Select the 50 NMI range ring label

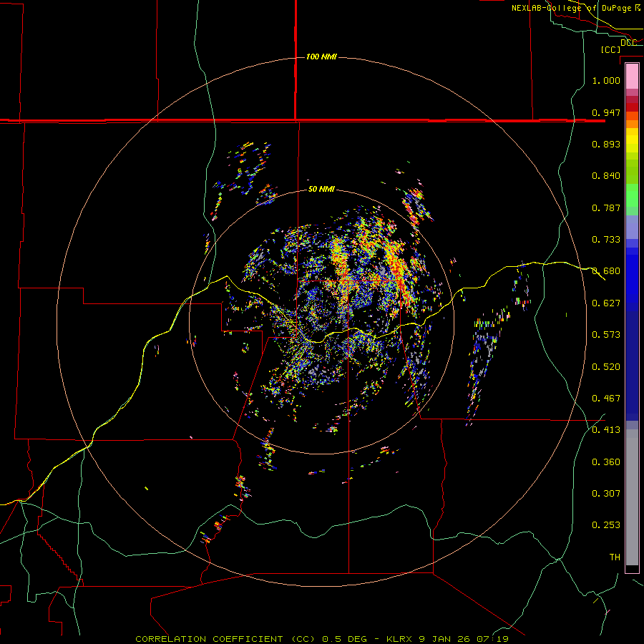[x=321, y=189]
